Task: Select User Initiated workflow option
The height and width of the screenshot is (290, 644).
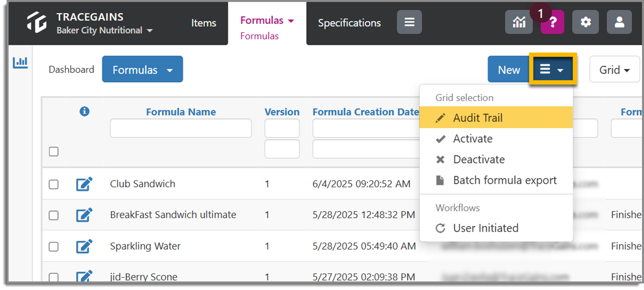Action: click(496, 228)
